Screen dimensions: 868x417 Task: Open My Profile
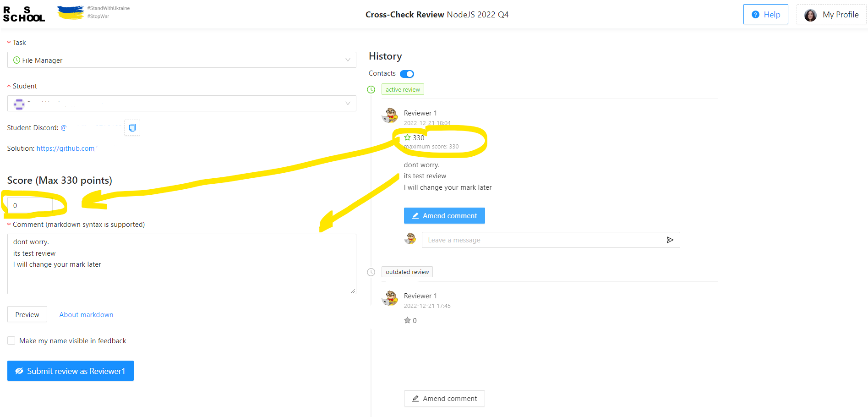tap(831, 14)
